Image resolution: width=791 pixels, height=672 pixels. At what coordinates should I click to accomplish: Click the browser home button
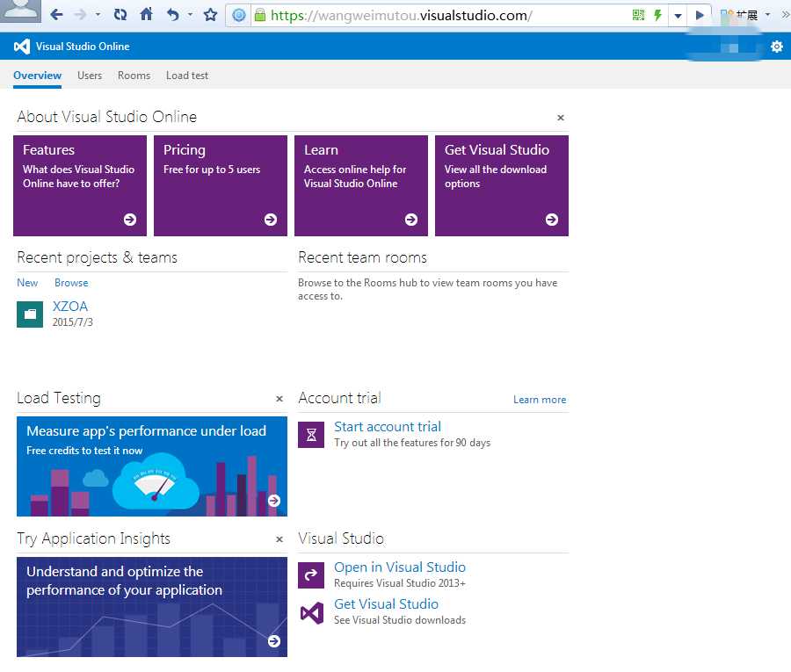[146, 15]
